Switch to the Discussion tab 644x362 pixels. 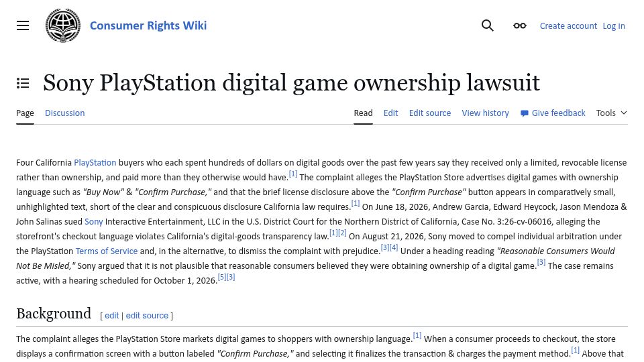click(x=65, y=113)
